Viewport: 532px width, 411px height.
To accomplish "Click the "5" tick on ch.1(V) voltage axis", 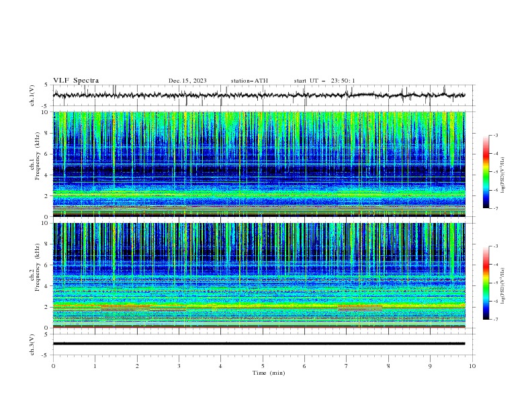I will point(46,85).
